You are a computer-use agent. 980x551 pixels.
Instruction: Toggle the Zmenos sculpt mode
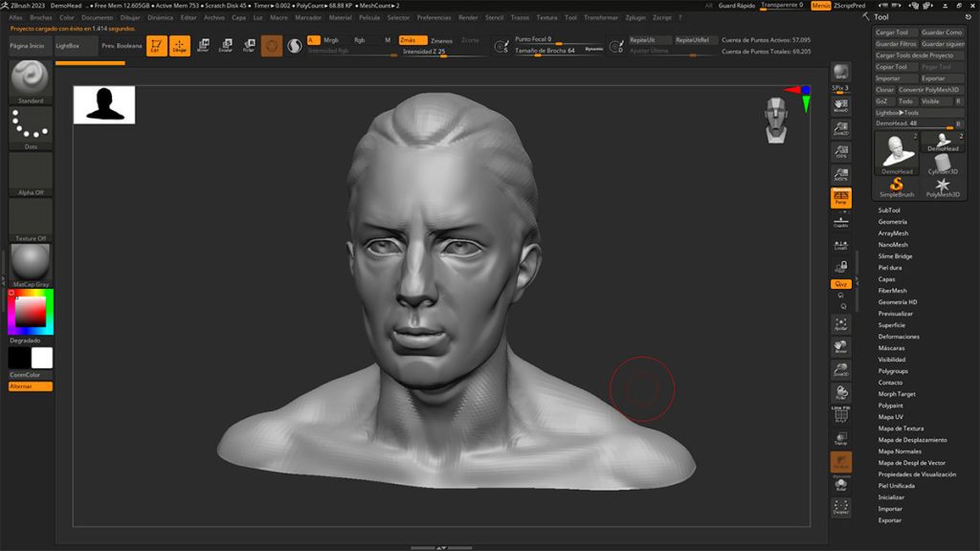pos(441,40)
